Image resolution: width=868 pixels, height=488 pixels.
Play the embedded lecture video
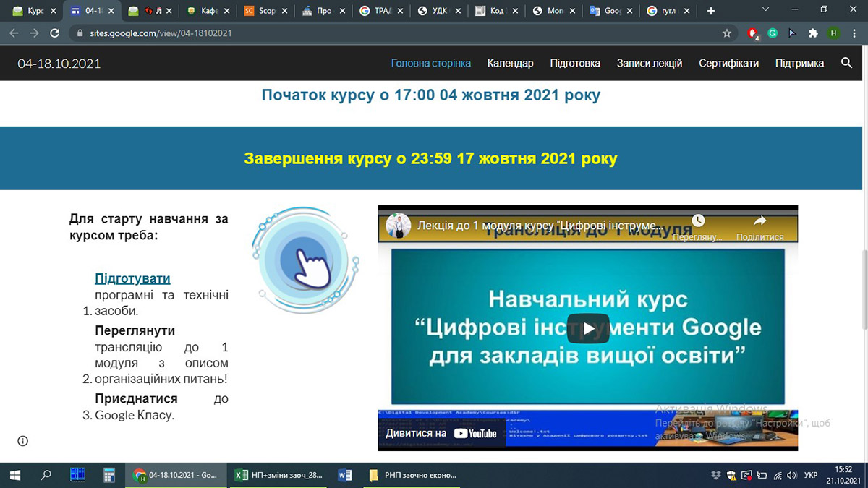(587, 328)
